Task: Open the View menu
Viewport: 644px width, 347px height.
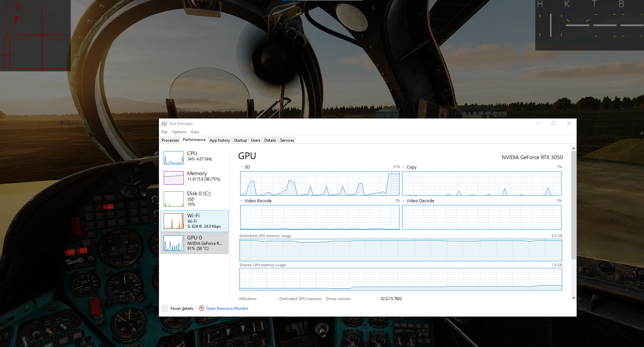Action: [x=195, y=132]
